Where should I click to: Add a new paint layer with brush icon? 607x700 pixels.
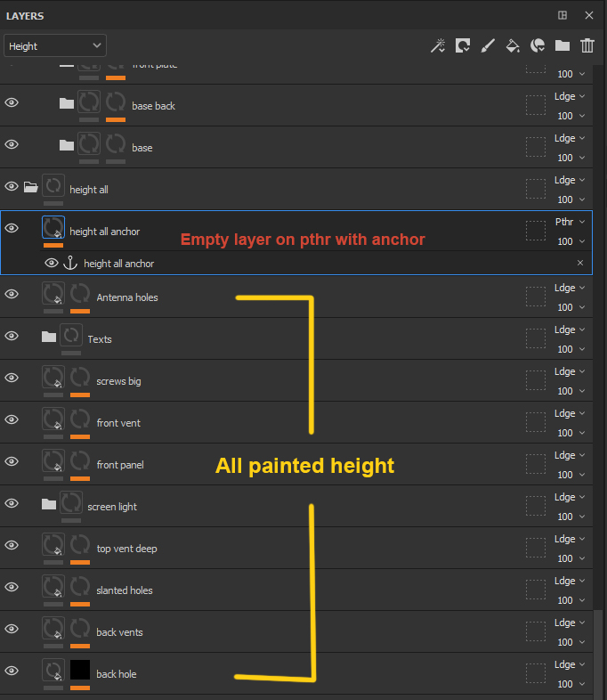[x=488, y=46]
